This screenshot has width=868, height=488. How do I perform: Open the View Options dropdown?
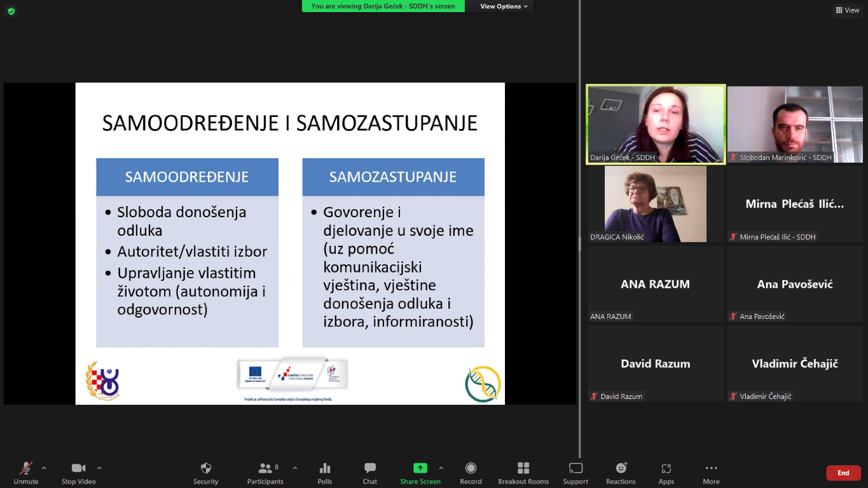point(504,6)
